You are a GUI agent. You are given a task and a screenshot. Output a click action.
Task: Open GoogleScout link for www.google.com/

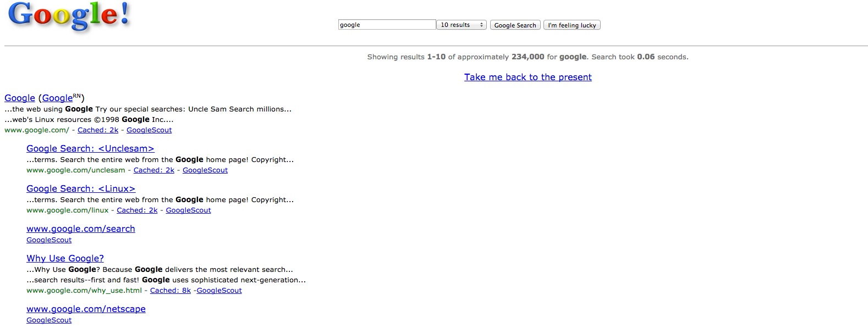pyautogui.click(x=149, y=130)
